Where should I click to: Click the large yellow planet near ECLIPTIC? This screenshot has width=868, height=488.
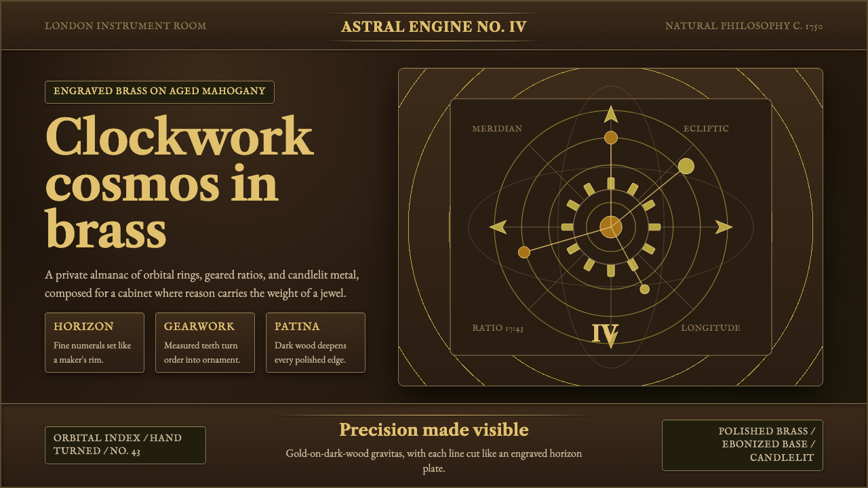point(686,166)
